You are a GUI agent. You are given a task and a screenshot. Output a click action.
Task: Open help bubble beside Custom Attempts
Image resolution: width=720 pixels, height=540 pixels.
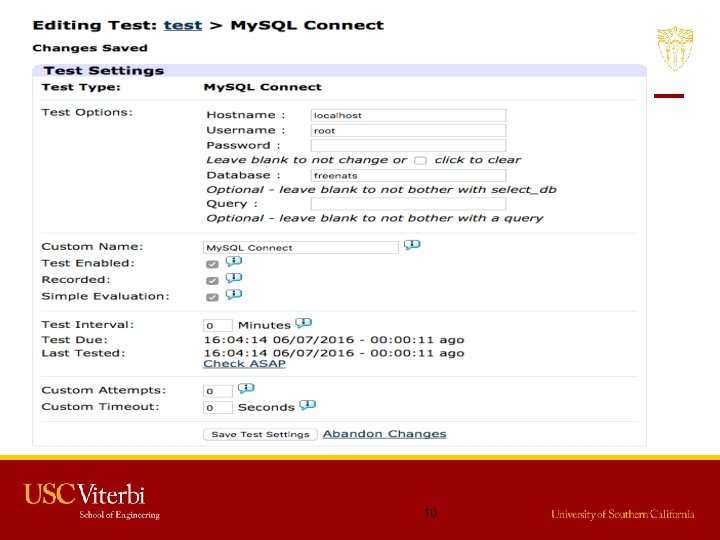pyautogui.click(x=246, y=388)
